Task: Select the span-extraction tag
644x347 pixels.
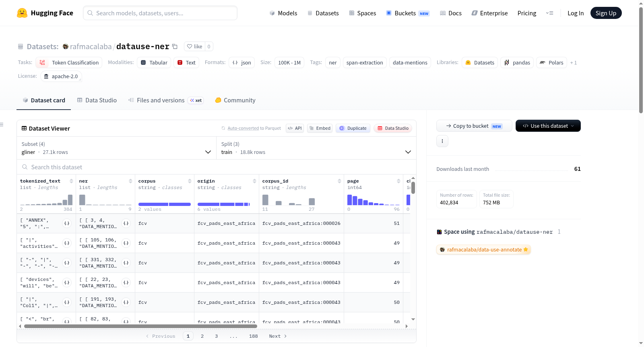Action: (x=365, y=62)
